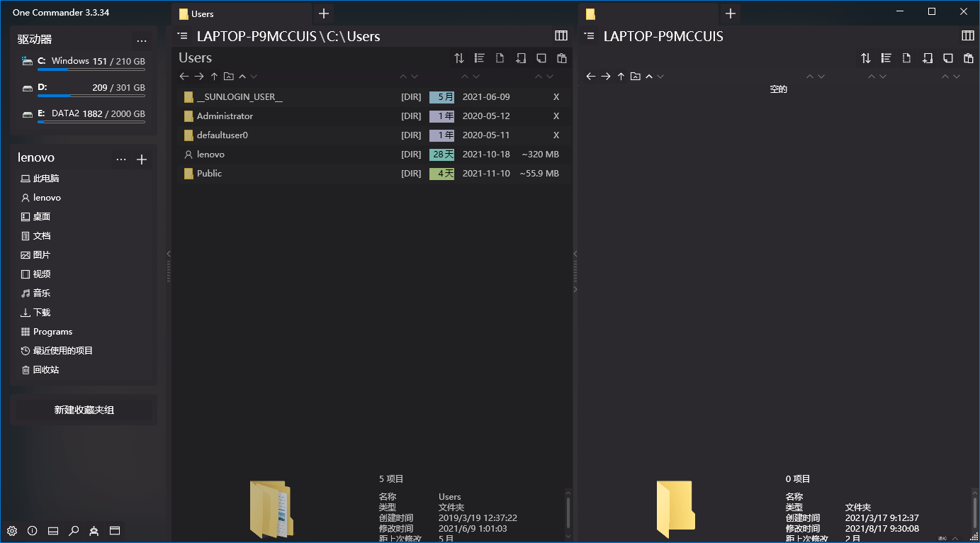Image resolution: width=980 pixels, height=543 pixels.
Task: Open the sort order options in Users panel
Action: [458, 57]
